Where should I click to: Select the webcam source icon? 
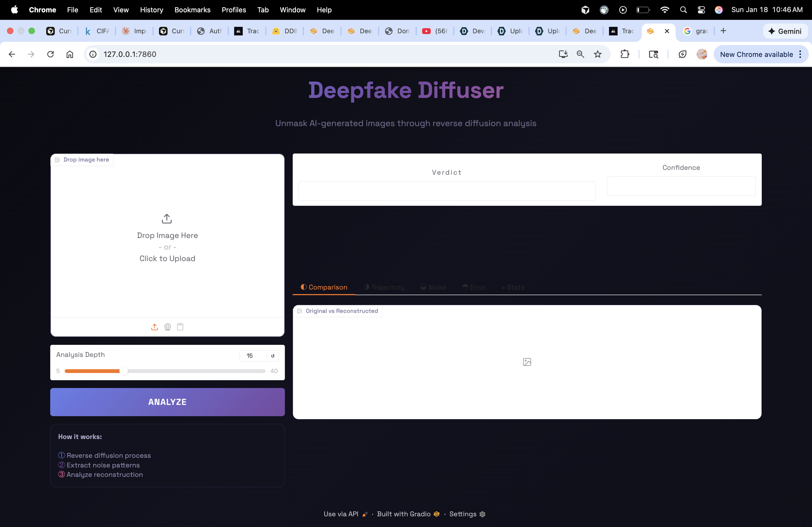pyautogui.click(x=168, y=327)
